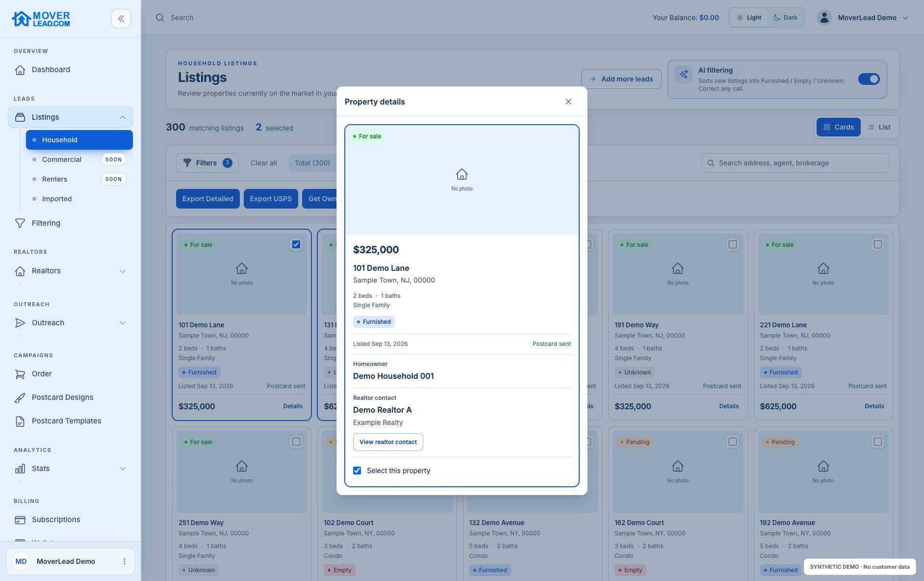Select Imported under Listings
The image size is (924, 581).
tap(57, 199)
